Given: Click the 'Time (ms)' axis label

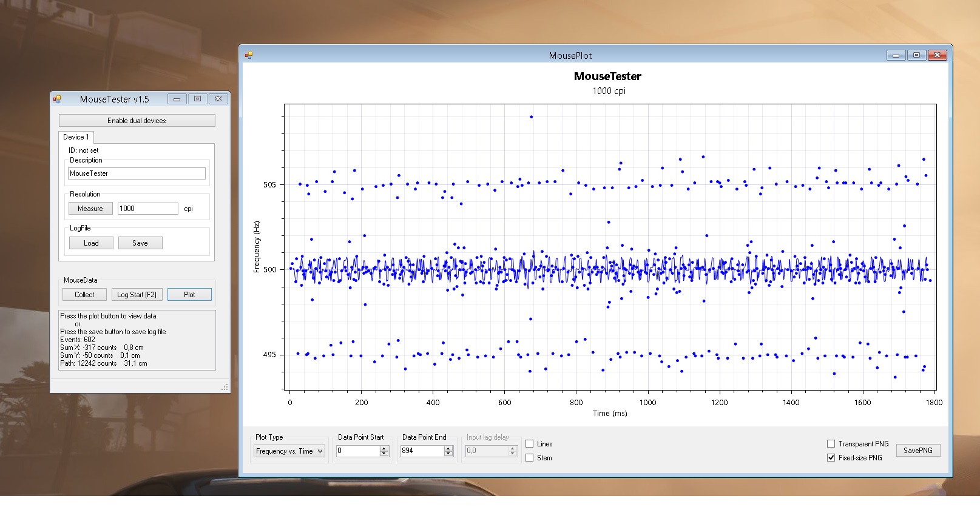Looking at the screenshot, I should coord(610,414).
